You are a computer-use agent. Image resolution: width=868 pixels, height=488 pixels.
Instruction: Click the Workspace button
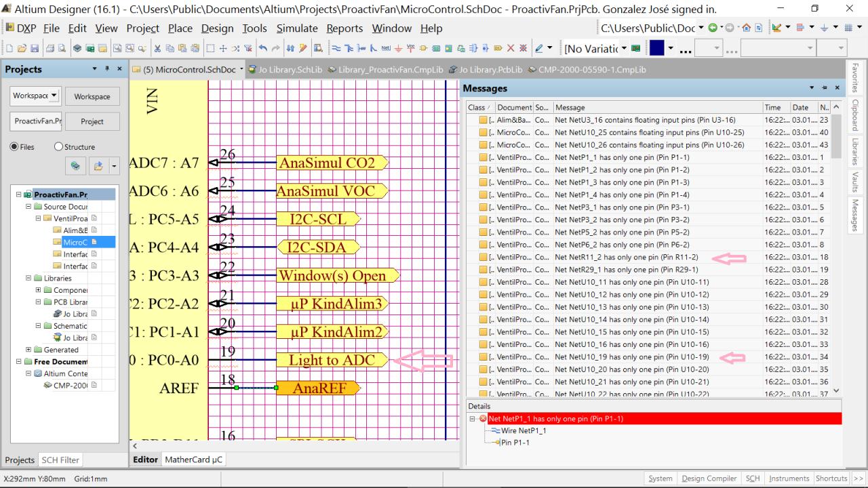click(92, 96)
